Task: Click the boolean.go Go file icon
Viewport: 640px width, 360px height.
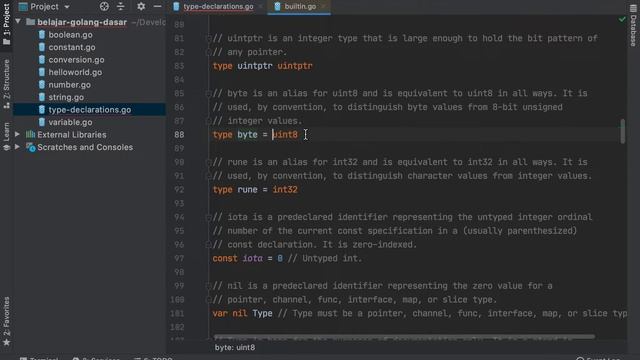Action: pos(42,35)
